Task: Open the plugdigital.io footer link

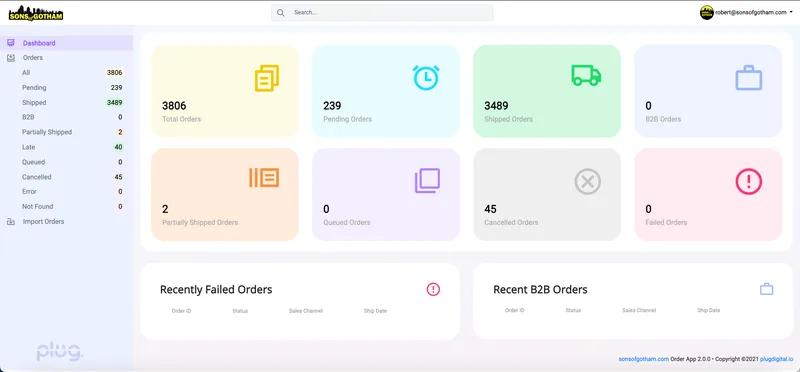Action: [777, 359]
